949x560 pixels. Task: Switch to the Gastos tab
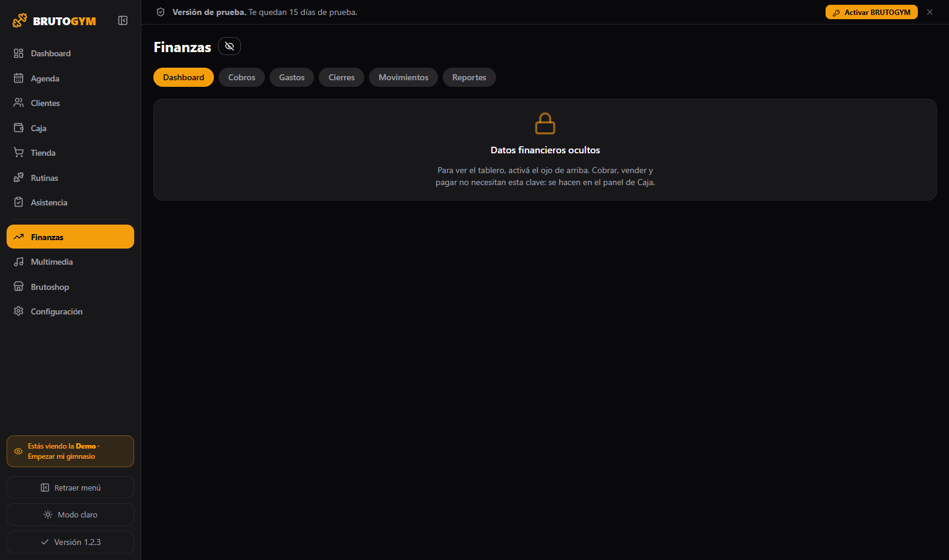tap(292, 77)
